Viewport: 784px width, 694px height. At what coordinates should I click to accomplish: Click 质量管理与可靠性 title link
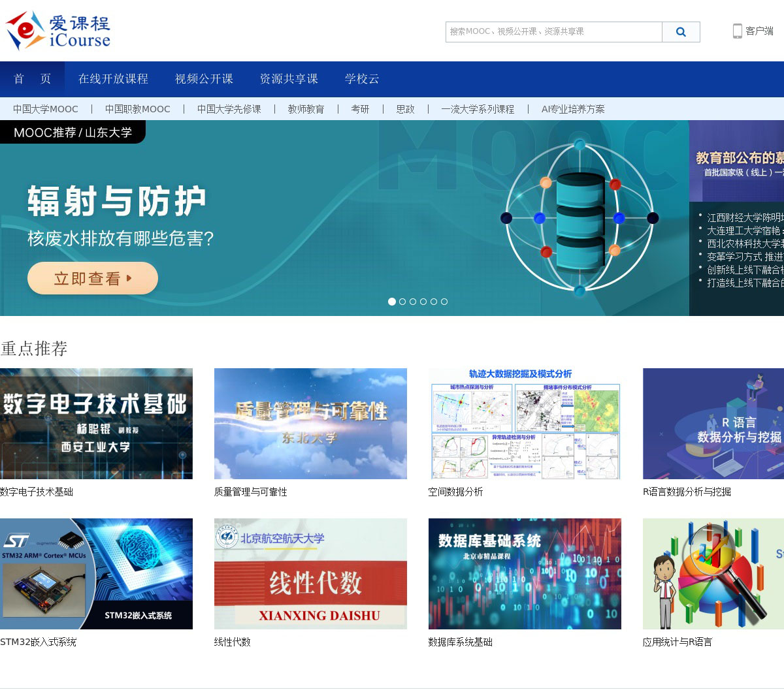coord(251,492)
